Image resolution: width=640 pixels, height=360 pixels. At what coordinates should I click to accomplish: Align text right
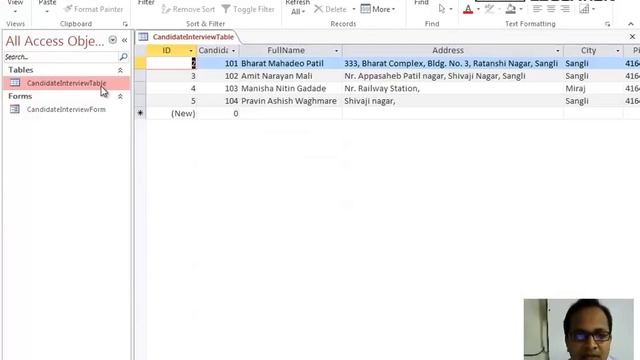(x=565, y=9)
